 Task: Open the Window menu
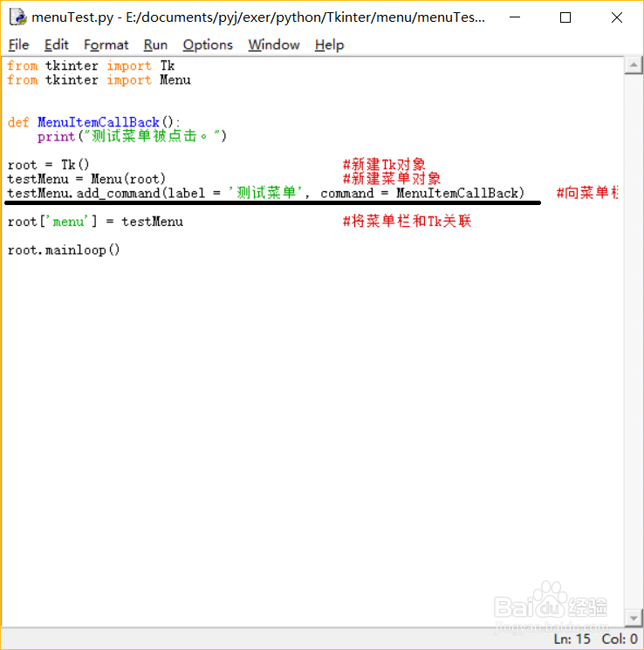point(274,44)
